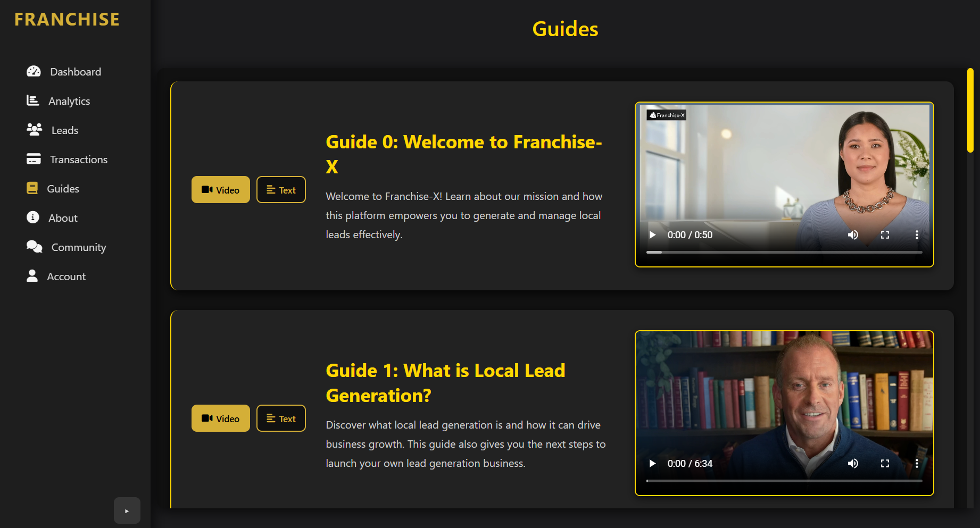Switch Guide 0 to Text mode
980x528 pixels.
click(x=281, y=189)
